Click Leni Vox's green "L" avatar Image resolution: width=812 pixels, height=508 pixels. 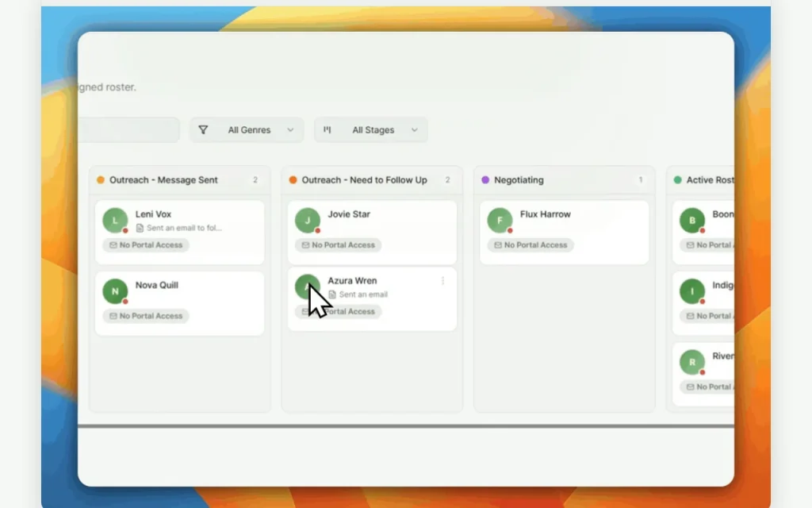(x=115, y=221)
